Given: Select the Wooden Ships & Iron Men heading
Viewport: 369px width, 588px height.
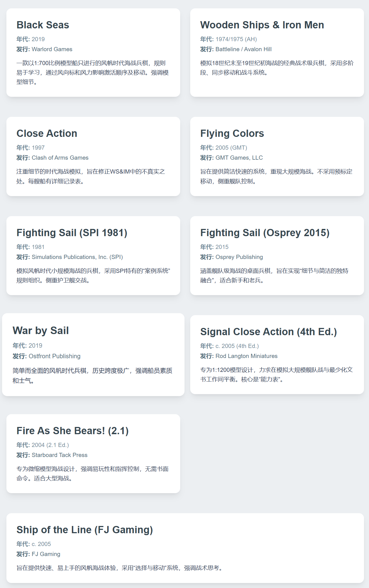Looking at the screenshot, I should [x=262, y=25].
